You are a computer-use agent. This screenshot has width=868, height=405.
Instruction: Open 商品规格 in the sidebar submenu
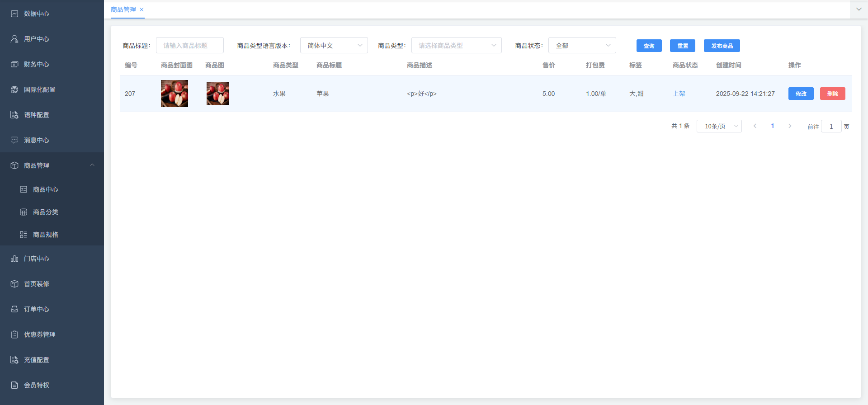(x=45, y=235)
